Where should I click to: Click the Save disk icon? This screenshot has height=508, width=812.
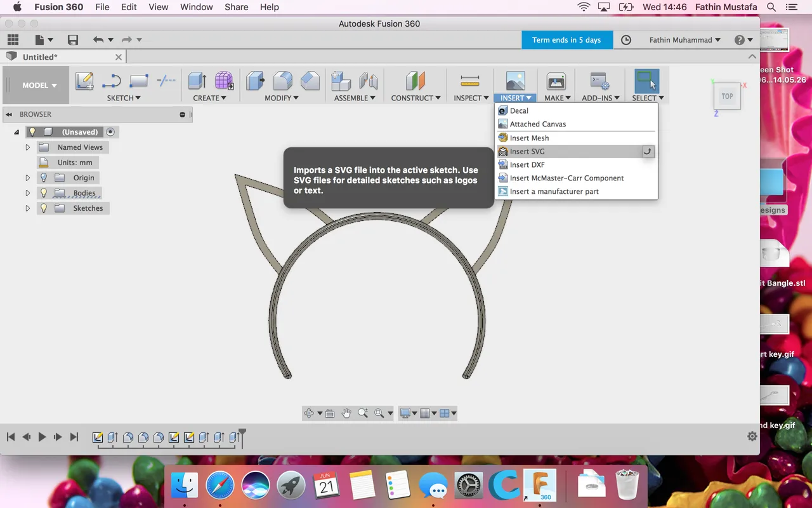[x=73, y=40]
